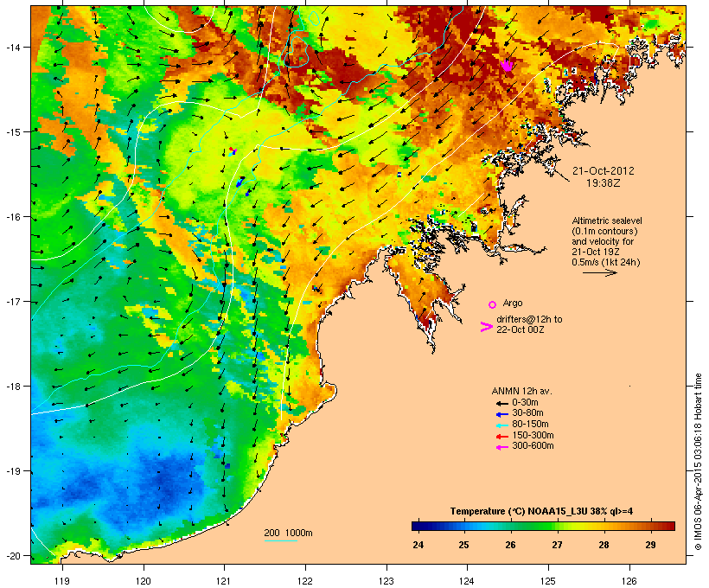Click the 80-150m depth label
709x588 pixels.
[530, 425]
